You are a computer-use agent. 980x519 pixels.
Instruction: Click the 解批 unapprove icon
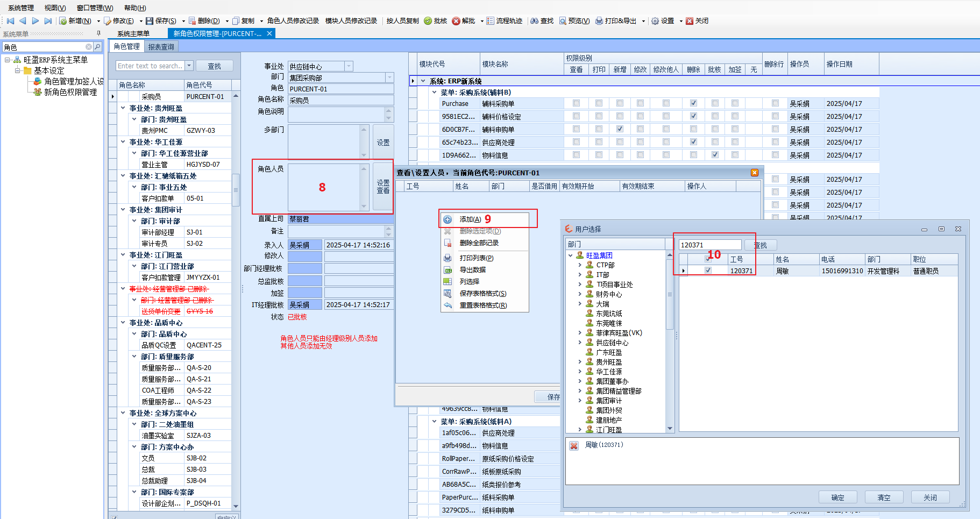[456, 21]
